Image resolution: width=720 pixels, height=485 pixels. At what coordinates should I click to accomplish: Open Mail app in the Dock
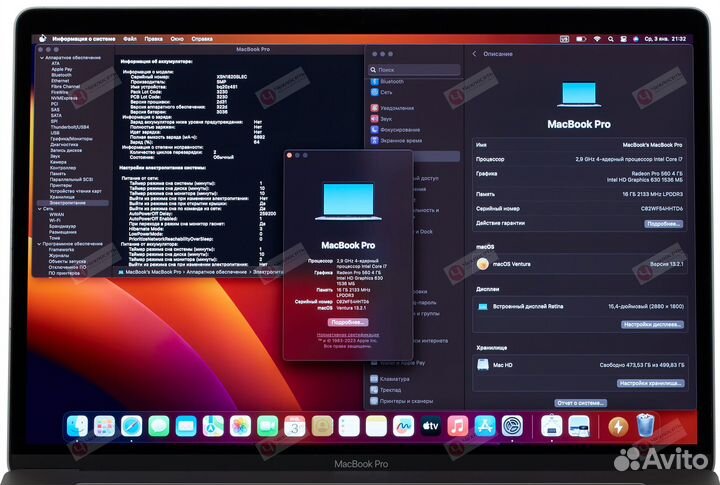pyautogui.click(x=186, y=426)
